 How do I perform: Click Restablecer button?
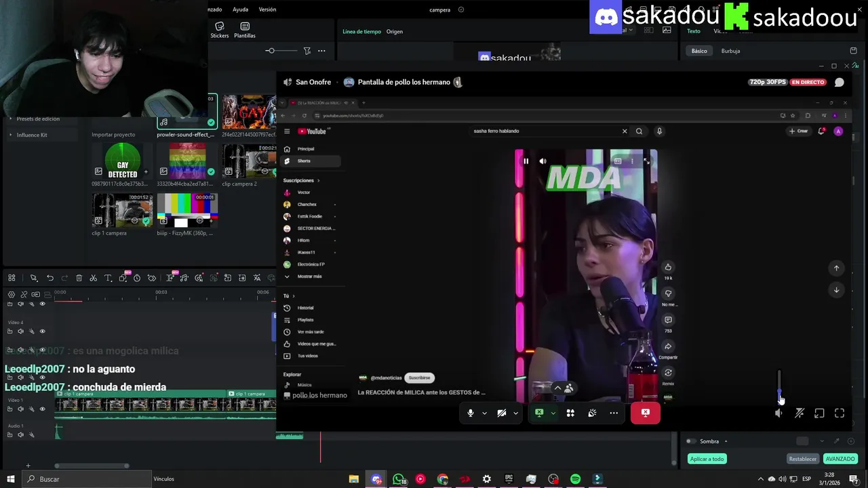[803, 459]
